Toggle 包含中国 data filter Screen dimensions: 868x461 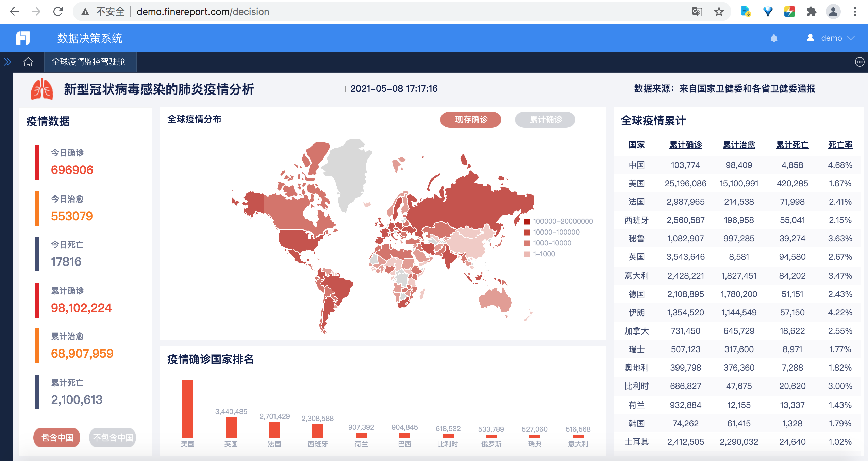pos(57,438)
